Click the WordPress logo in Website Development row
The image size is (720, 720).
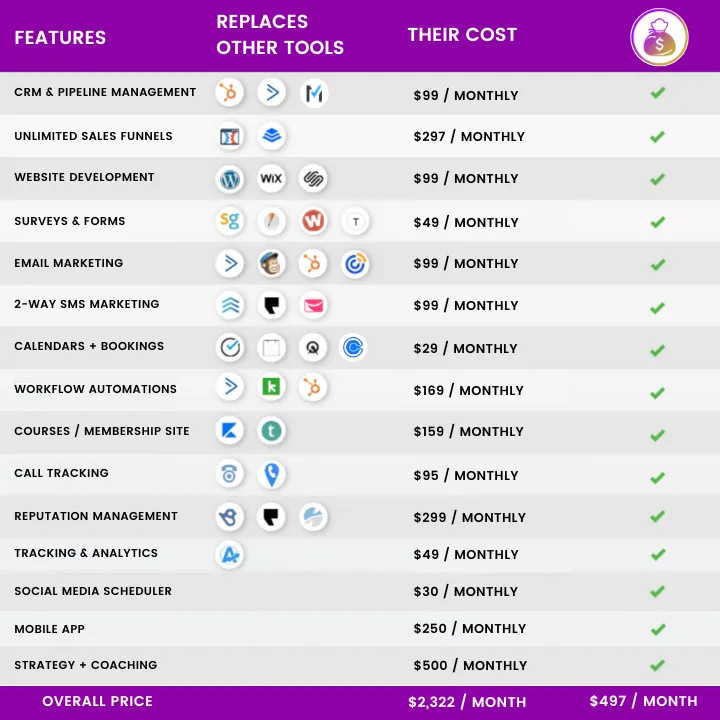pos(230,179)
